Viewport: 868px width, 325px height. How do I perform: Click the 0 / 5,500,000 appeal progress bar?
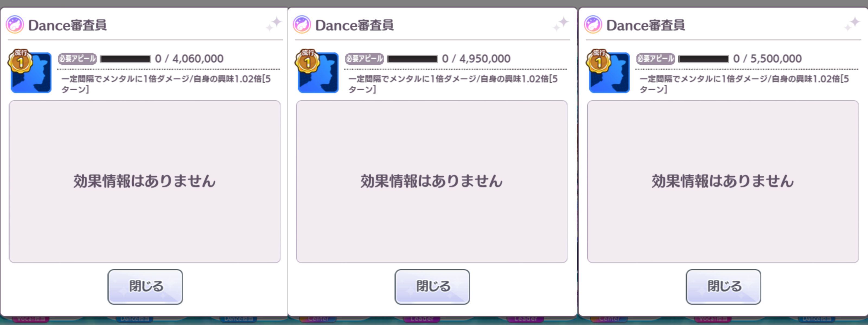coord(704,59)
